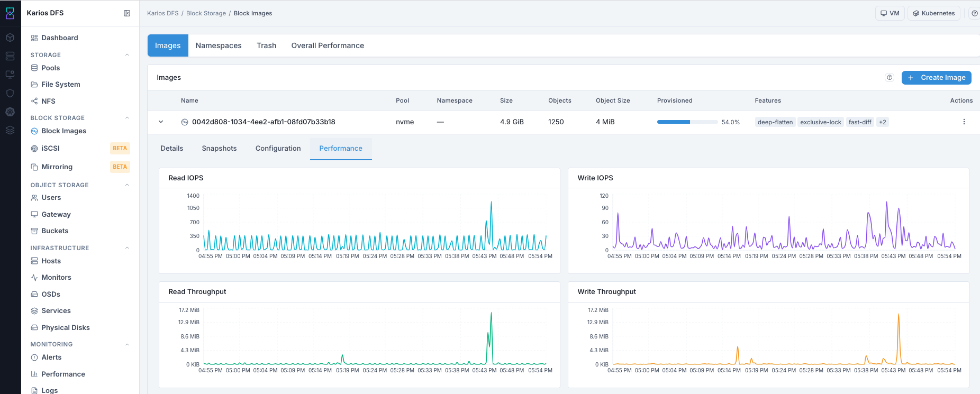Open the Overall Performance tab
The image size is (980, 394).
[x=328, y=45]
